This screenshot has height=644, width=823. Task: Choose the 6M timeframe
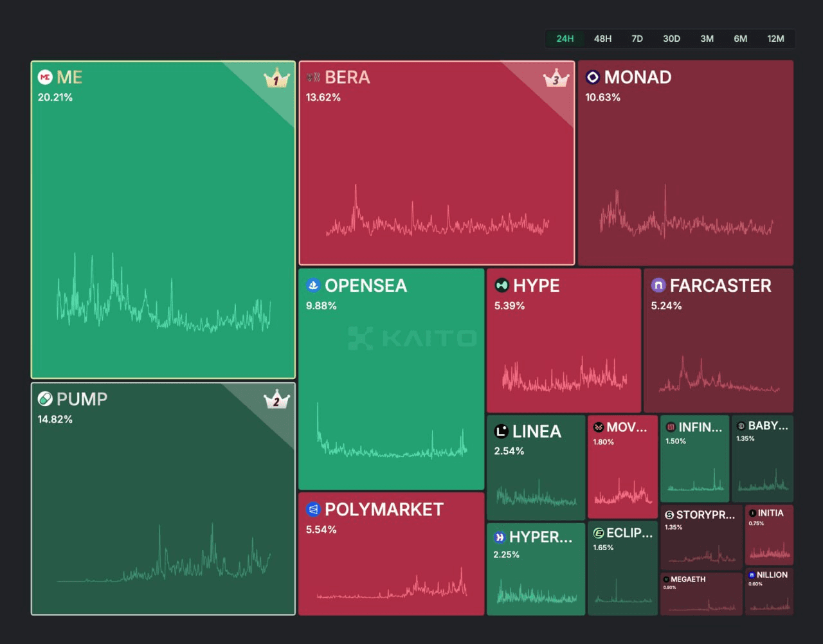[741, 39]
